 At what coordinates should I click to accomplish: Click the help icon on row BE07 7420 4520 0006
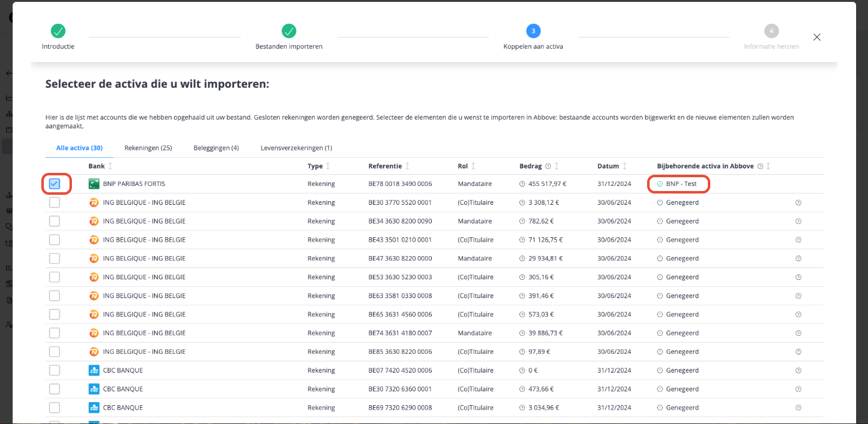pyautogui.click(x=798, y=370)
